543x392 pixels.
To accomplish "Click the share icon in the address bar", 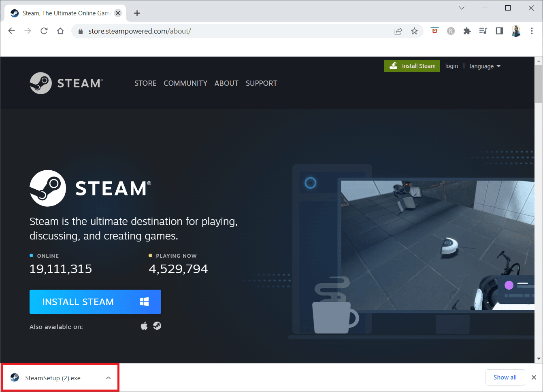I will pos(398,31).
